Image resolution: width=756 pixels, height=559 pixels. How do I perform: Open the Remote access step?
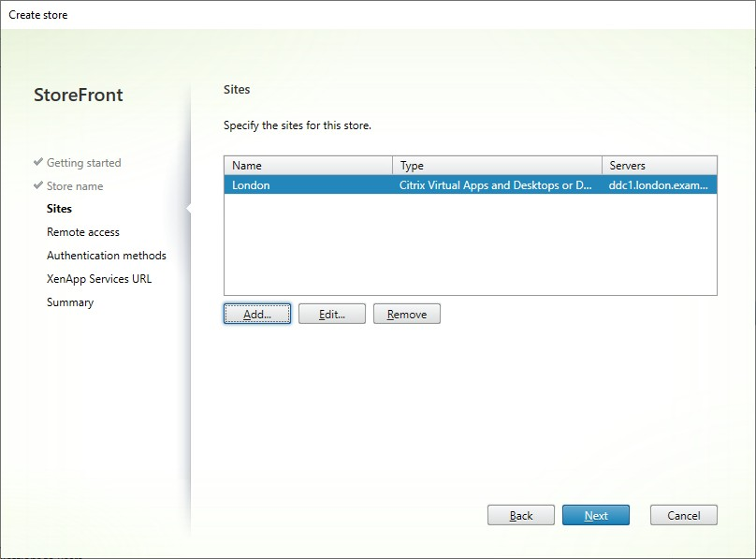(82, 231)
